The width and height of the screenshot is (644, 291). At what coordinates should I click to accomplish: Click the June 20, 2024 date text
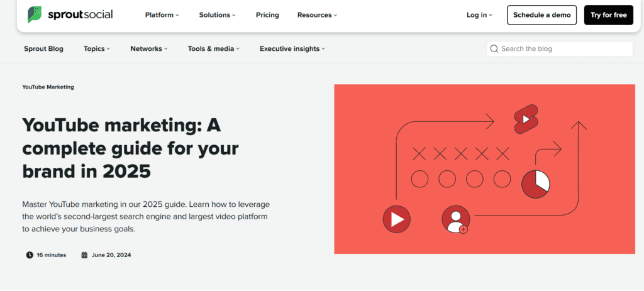click(111, 255)
